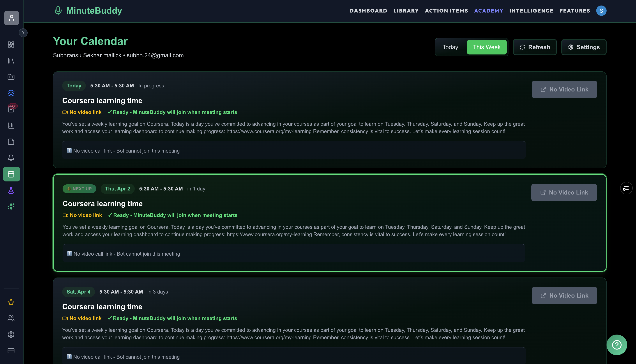Open action items icon with 100 badge
Image resolution: width=636 pixels, height=364 pixels.
(11, 109)
